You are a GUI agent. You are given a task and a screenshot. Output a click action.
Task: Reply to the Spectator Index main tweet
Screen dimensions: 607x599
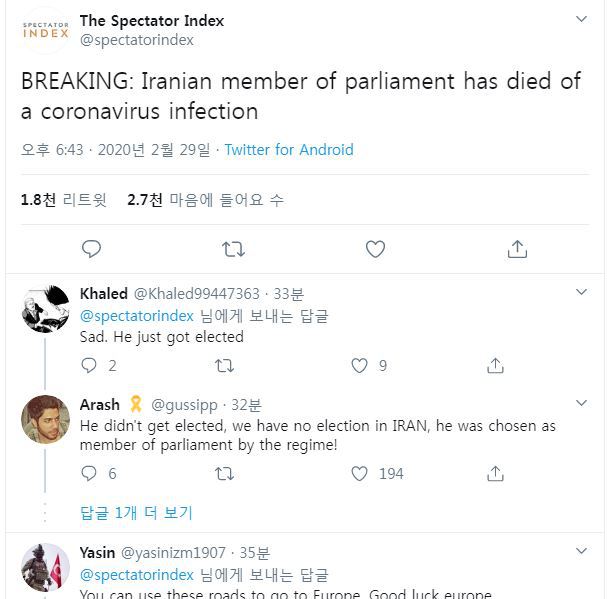point(91,249)
